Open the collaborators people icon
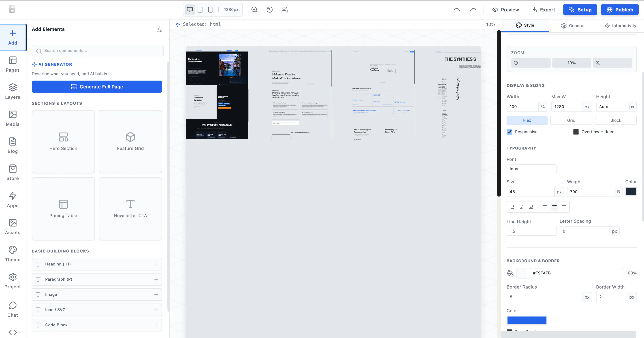This screenshot has width=644, height=338. coord(285,9)
